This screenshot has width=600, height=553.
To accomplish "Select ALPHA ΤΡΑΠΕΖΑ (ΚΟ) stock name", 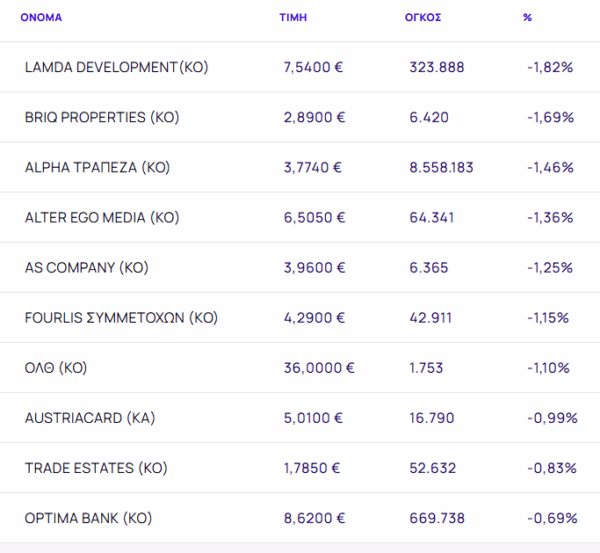I will pos(97,167).
